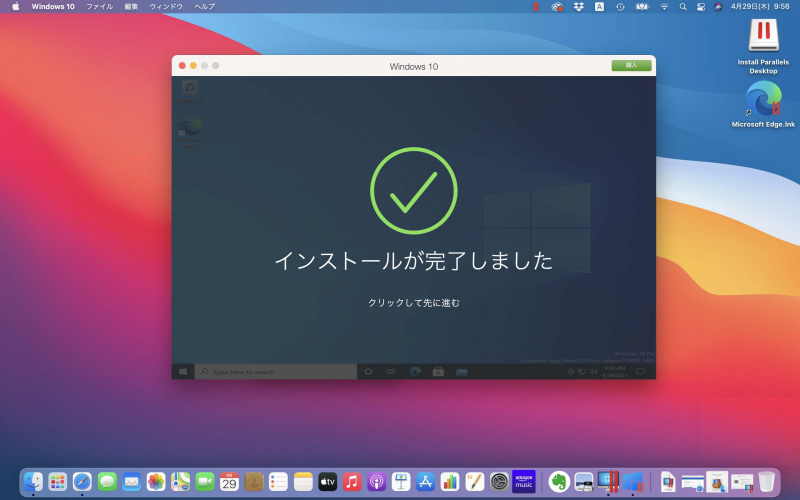Open Parallels Desktop icon in Dock

[x=608, y=481]
